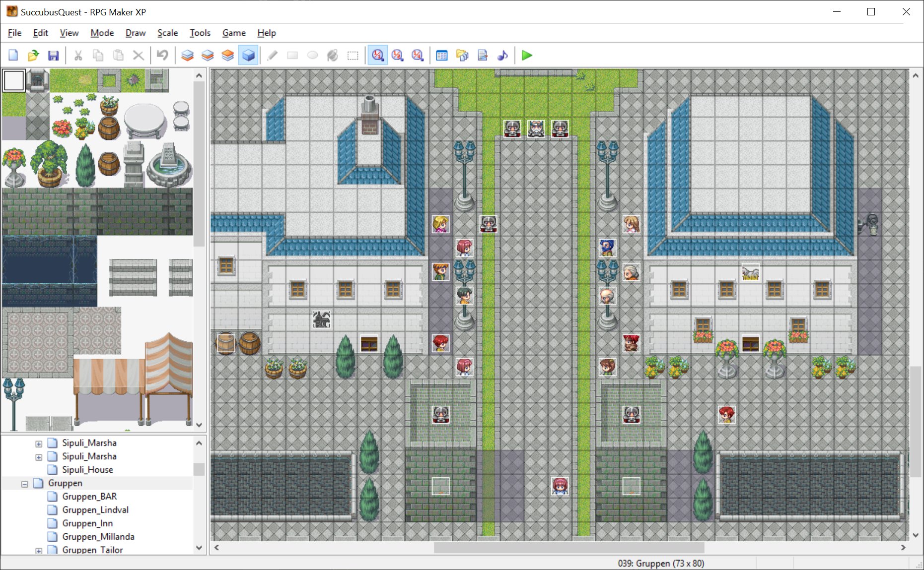Click map tree scroll-up arrow
The width and height of the screenshot is (924, 570).
(x=199, y=443)
